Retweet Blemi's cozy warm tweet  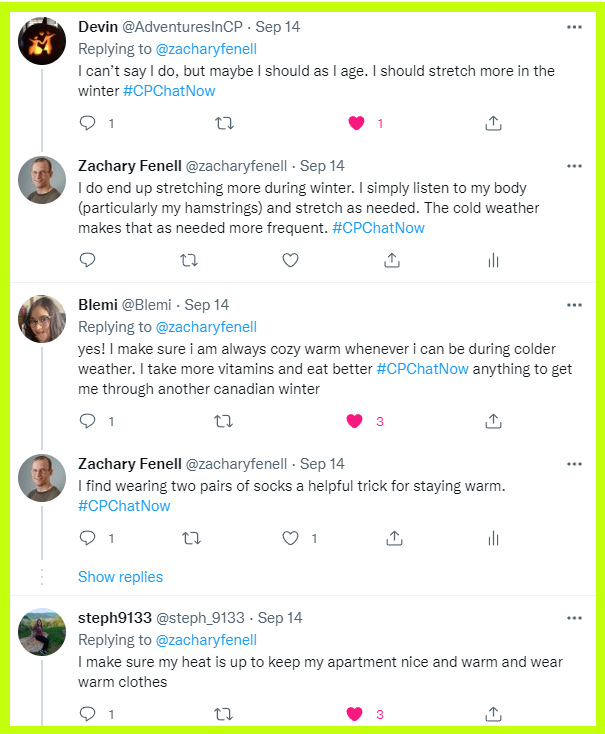pyautogui.click(x=224, y=421)
